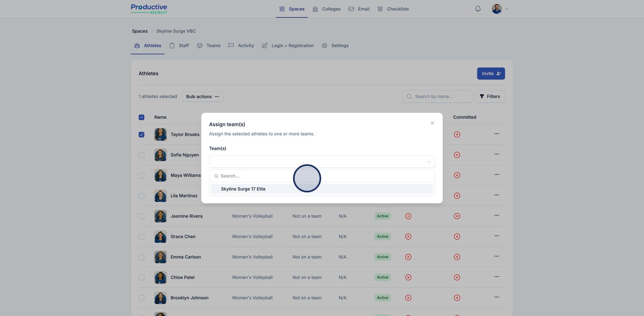Click Emma Carlson's committed status icon
This screenshot has height=316, width=644.
pyautogui.click(x=457, y=257)
